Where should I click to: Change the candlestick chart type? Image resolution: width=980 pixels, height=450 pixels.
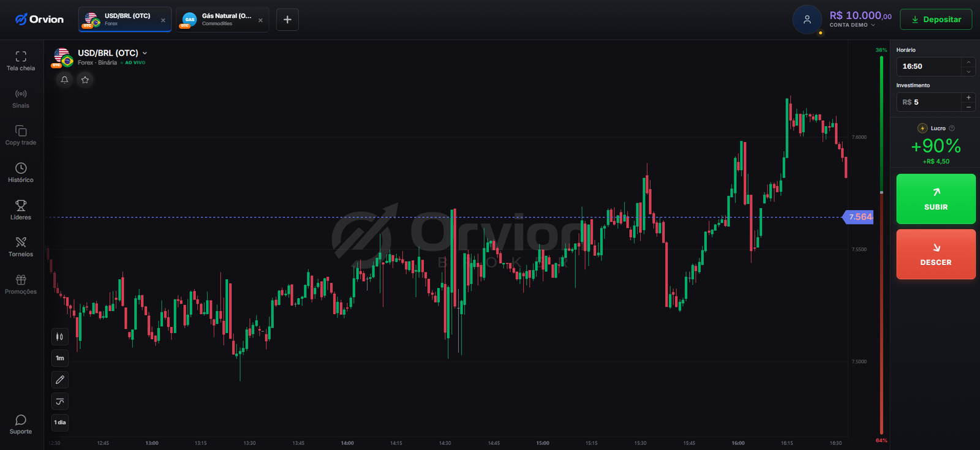[59, 337]
